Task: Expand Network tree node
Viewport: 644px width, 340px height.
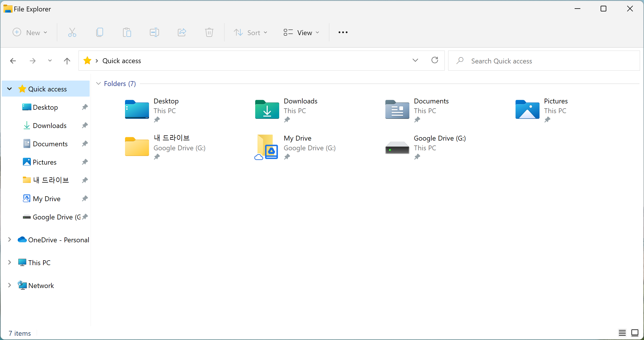Action: pyautogui.click(x=9, y=285)
